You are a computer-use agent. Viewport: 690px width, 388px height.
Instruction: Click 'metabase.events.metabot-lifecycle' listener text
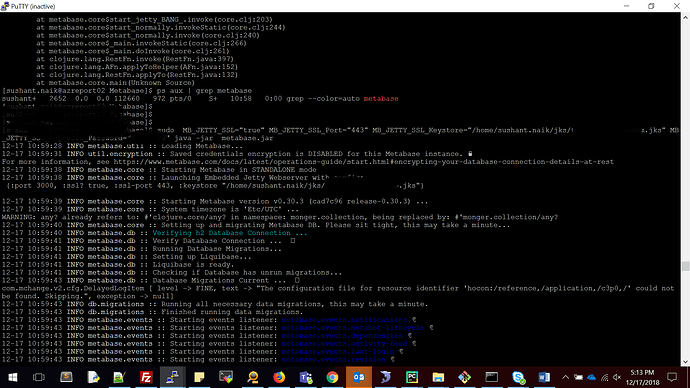pyautogui.click(x=353, y=328)
